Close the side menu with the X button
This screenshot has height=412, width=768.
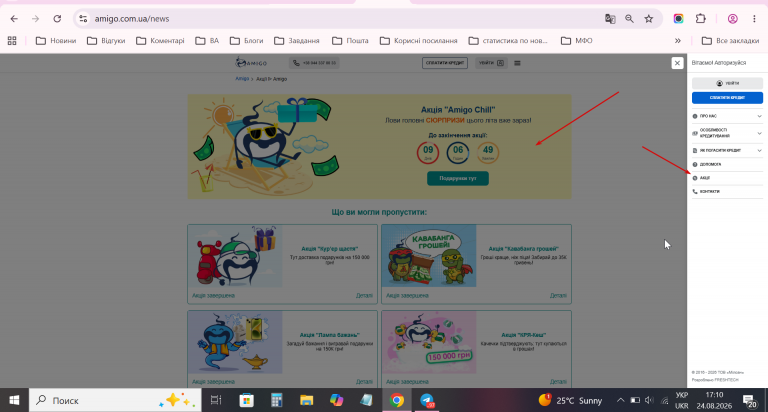(x=677, y=63)
